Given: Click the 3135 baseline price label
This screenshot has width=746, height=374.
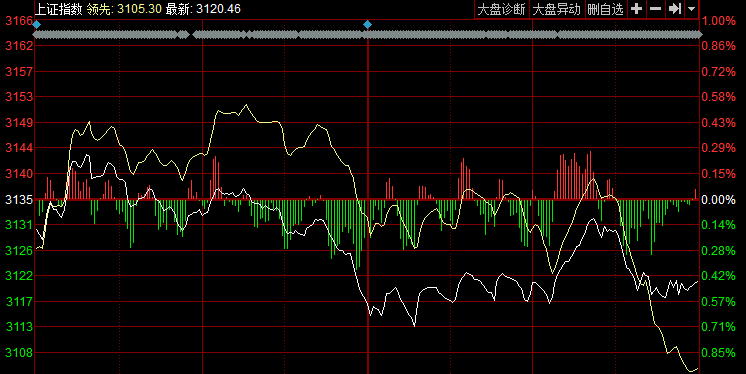Looking at the screenshot, I should pyautogui.click(x=19, y=200).
